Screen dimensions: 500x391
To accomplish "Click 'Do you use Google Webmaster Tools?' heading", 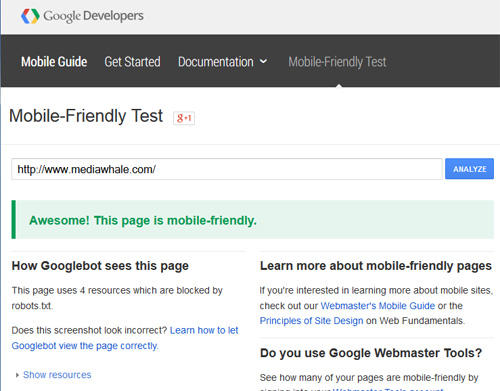I will point(371,353).
